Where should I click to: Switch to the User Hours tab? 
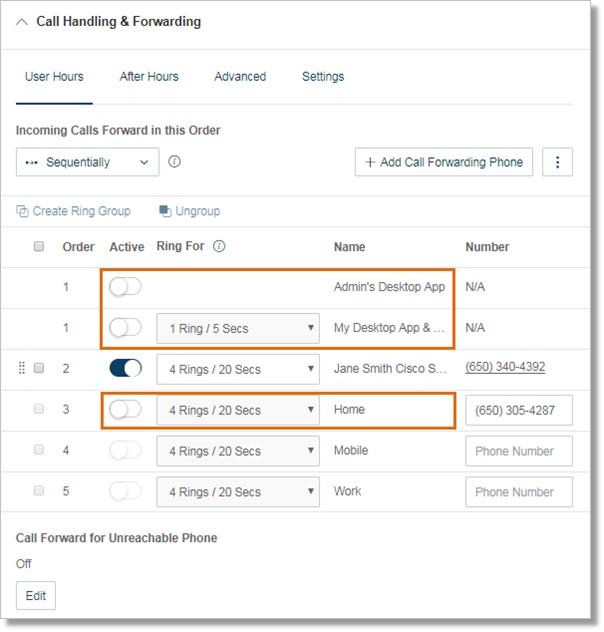[54, 77]
